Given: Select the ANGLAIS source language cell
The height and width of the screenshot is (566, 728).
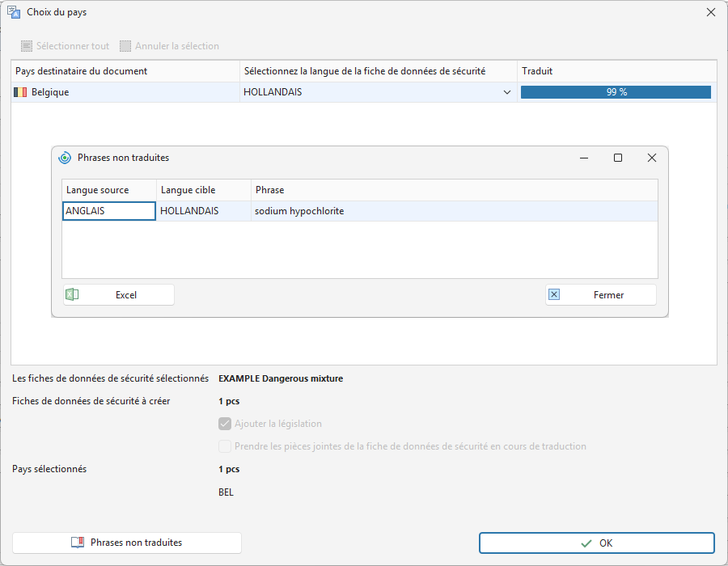Looking at the screenshot, I should [x=109, y=211].
